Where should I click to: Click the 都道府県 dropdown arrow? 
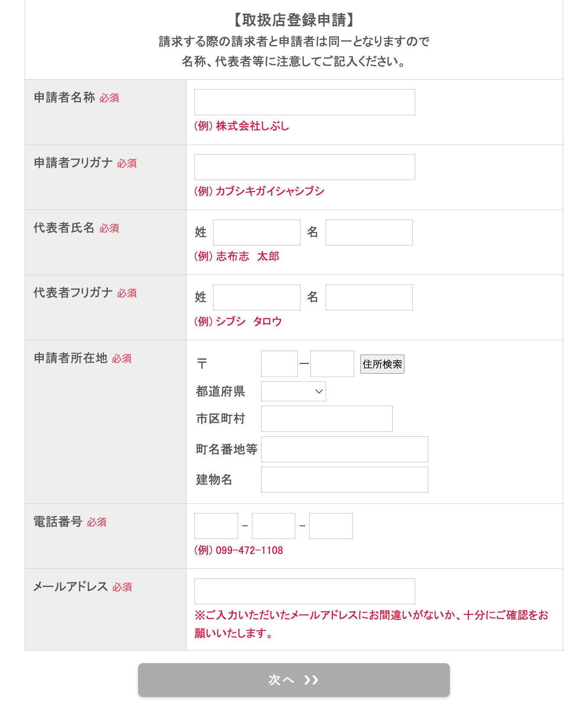point(319,391)
